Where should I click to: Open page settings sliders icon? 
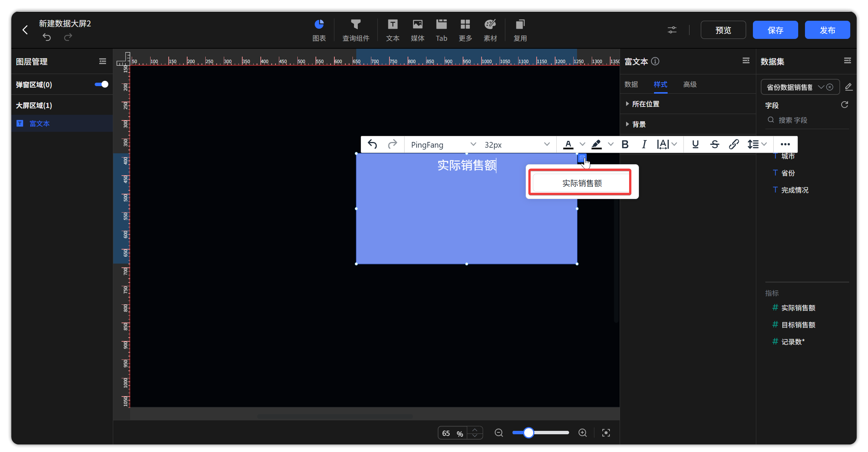coord(672,30)
